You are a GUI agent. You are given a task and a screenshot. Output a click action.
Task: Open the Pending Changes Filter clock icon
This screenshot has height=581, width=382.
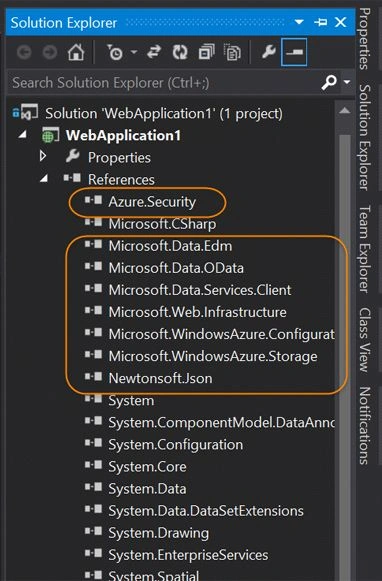114,52
